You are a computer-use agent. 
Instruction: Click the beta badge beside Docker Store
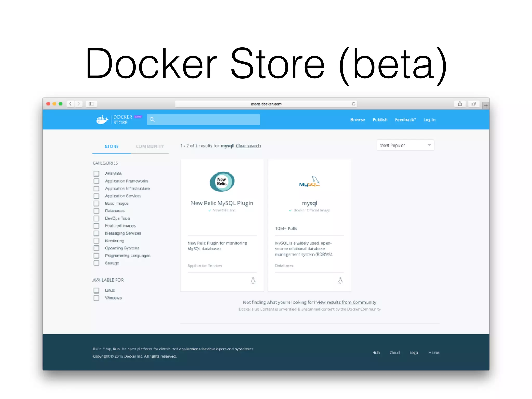[138, 117]
